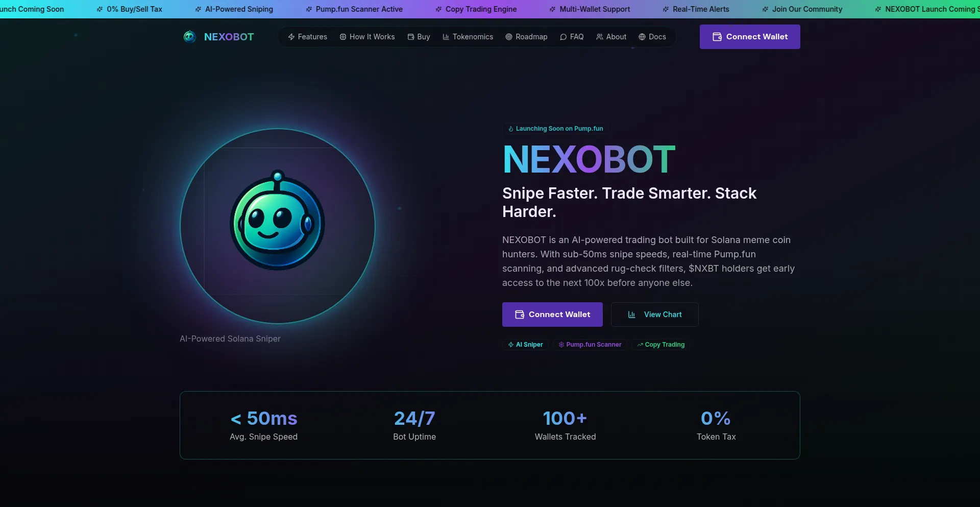
Task: Click the wallet icon in header Connect Wallet
Action: pos(717,37)
